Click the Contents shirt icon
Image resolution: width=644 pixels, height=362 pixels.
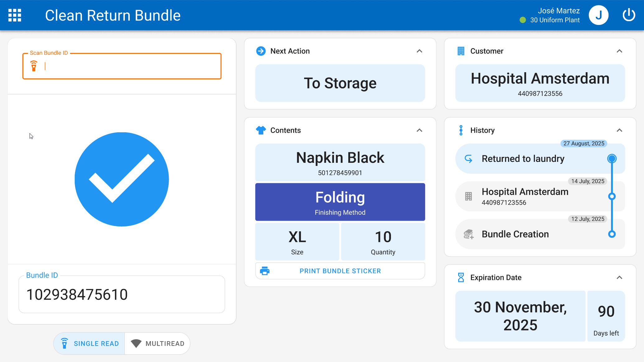click(x=261, y=130)
